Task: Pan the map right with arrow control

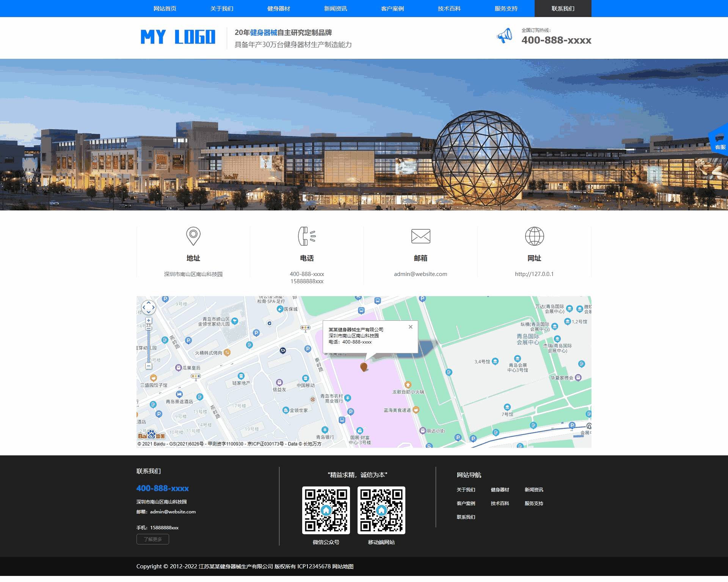Action: [154, 307]
